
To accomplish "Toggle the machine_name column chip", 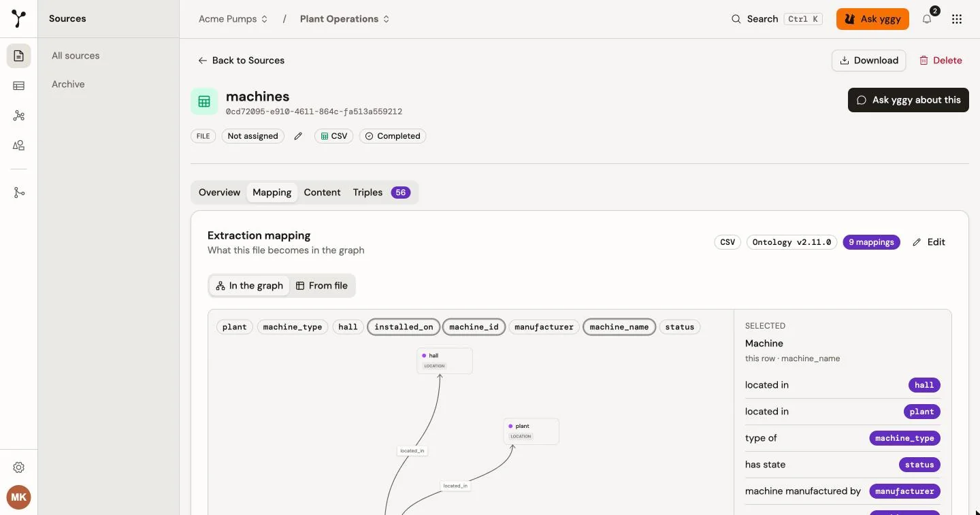I will [619, 327].
